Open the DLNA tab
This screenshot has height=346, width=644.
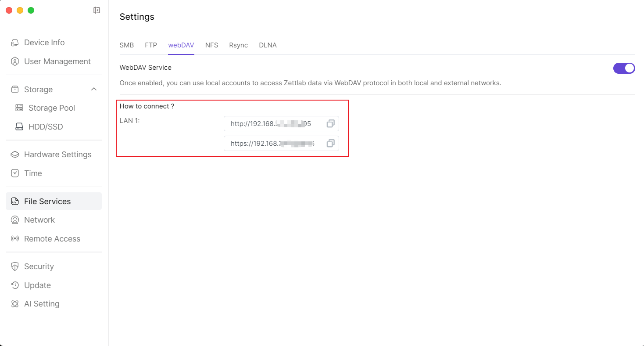click(268, 45)
